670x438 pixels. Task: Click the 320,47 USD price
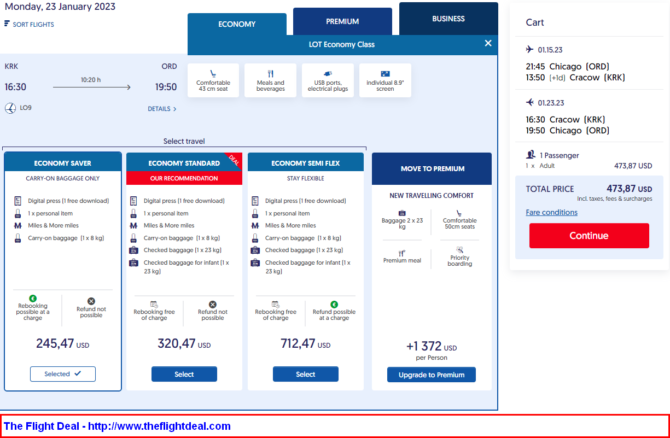184,344
